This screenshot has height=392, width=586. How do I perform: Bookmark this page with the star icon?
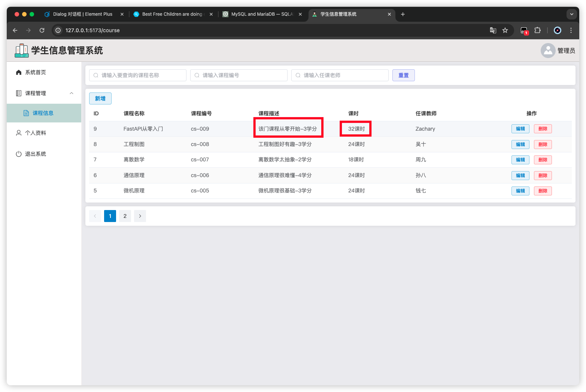click(x=505, y=30)
